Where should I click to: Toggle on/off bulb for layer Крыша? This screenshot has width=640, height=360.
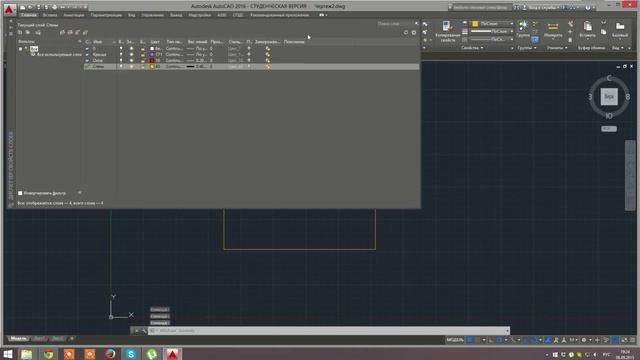(x=121, y=54)
